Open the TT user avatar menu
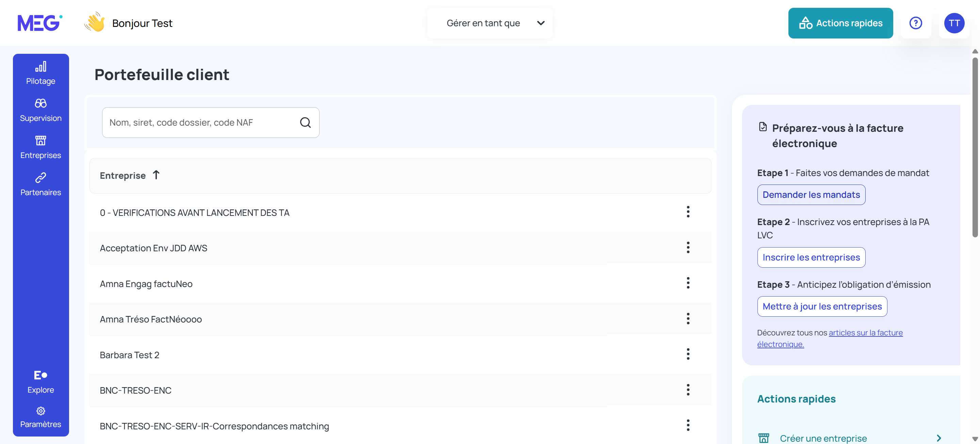Viewport: 980px width, 444px height. click(x=954, y=23)
